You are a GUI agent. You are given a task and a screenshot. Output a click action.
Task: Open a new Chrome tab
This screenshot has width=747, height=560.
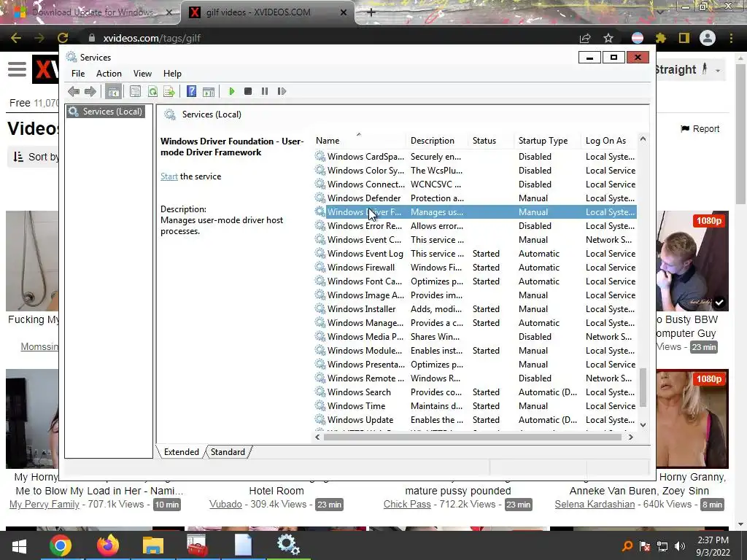(371, 12)
